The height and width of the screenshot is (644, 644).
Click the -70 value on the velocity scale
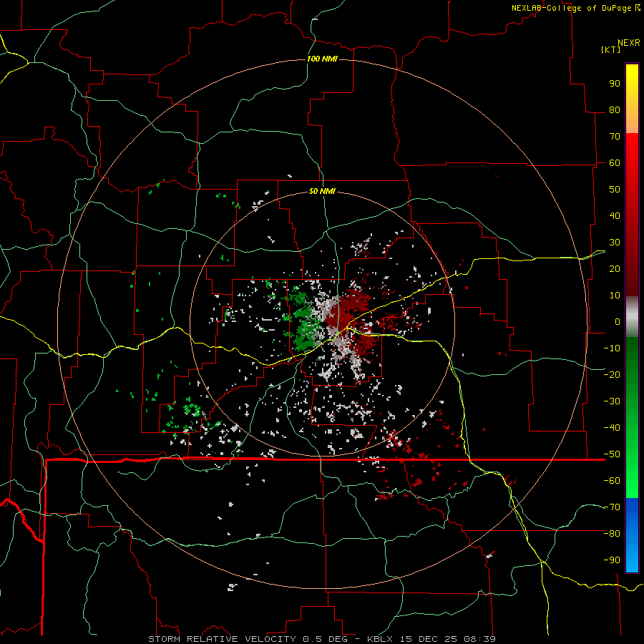point(612,507)
